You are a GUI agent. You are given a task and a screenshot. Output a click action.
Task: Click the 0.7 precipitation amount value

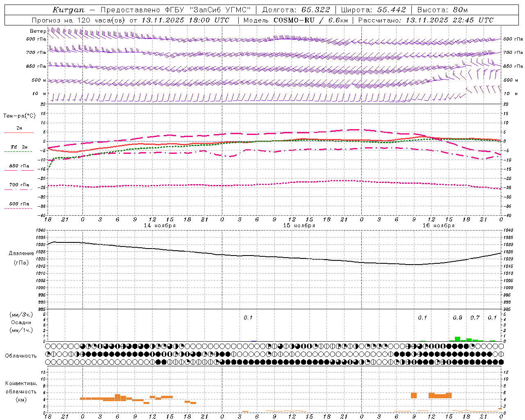[x=475, y=318]
